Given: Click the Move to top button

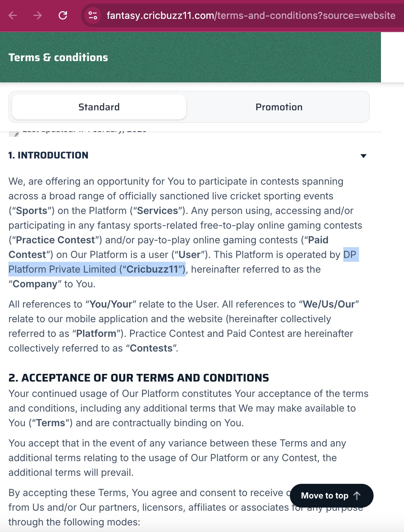Looking at the screenshot, I should 331,495.
